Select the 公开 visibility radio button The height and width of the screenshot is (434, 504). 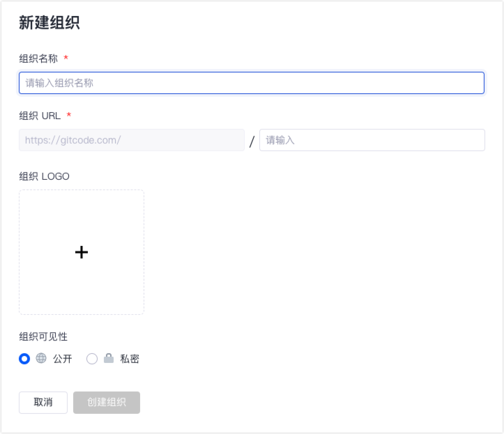pyautogui.click(x=24, y=359)
